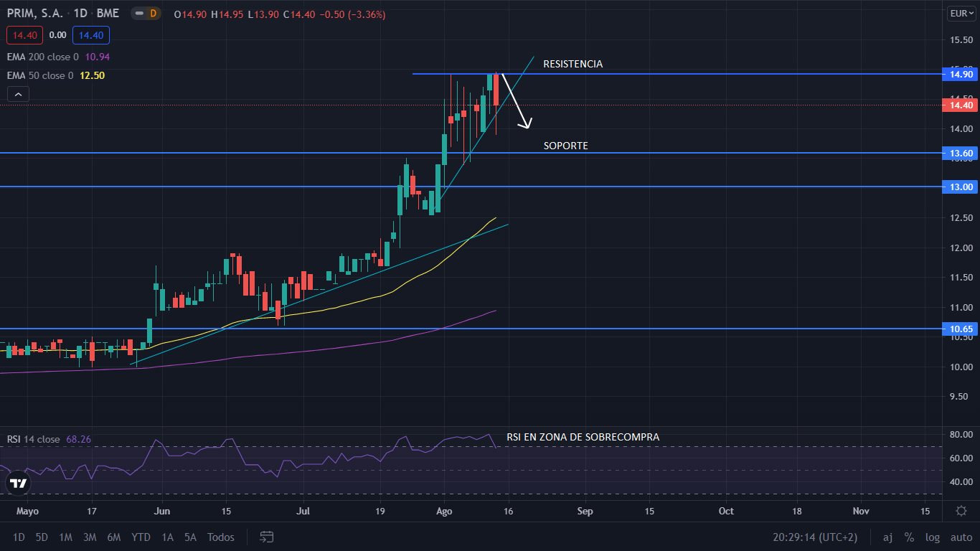Select the 3M time range
This screenshot has height=551, width=980.
90,537
